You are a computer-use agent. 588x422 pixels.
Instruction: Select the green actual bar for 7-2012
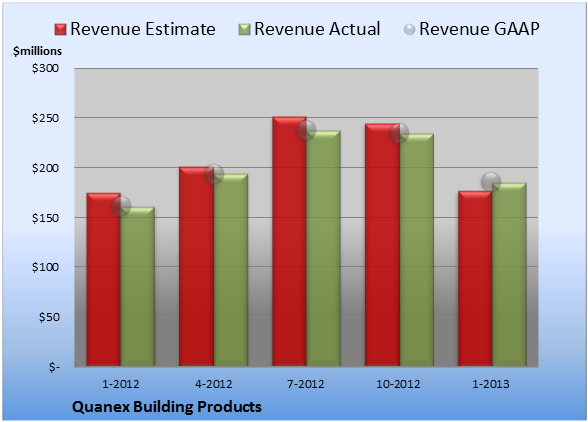click(x=324, y=248)
